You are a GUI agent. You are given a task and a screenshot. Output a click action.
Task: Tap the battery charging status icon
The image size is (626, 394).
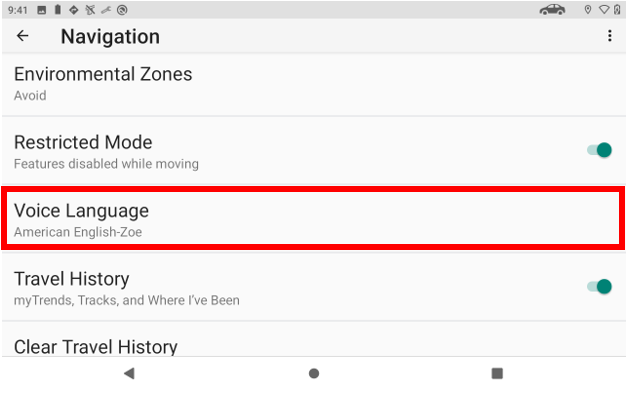[617, 10]
